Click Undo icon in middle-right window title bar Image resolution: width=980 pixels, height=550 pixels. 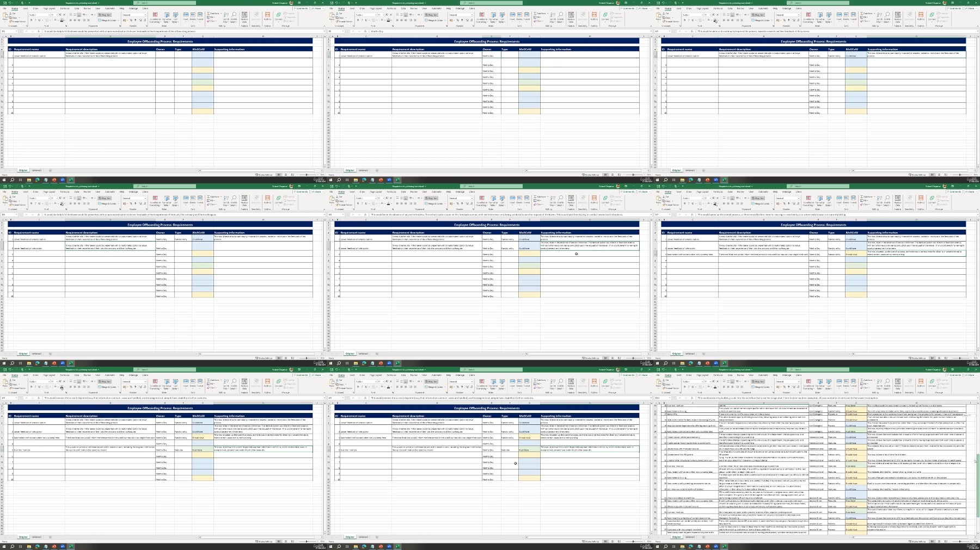pyautogui.click(x=664, y=186)
